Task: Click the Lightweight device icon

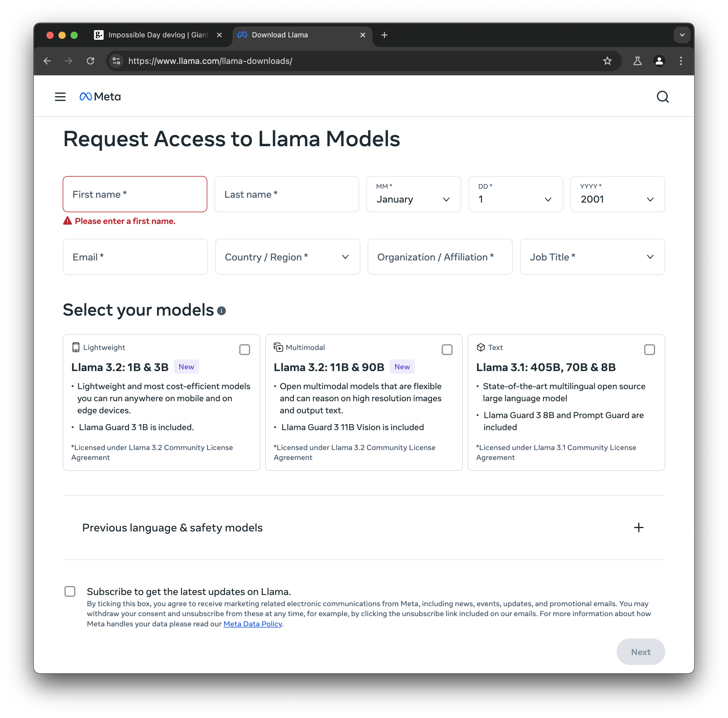Action: [76, 347]
